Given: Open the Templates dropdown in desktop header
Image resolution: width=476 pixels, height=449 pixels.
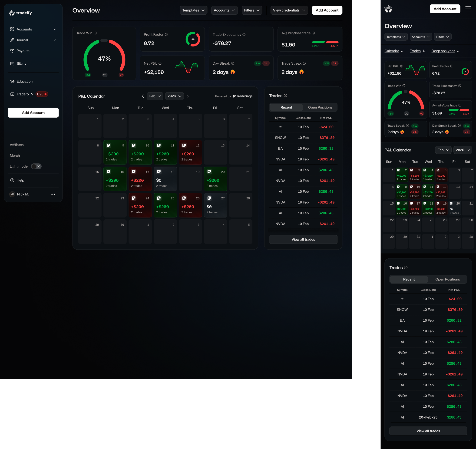Looking at the screenshot, I should (193, 10).
